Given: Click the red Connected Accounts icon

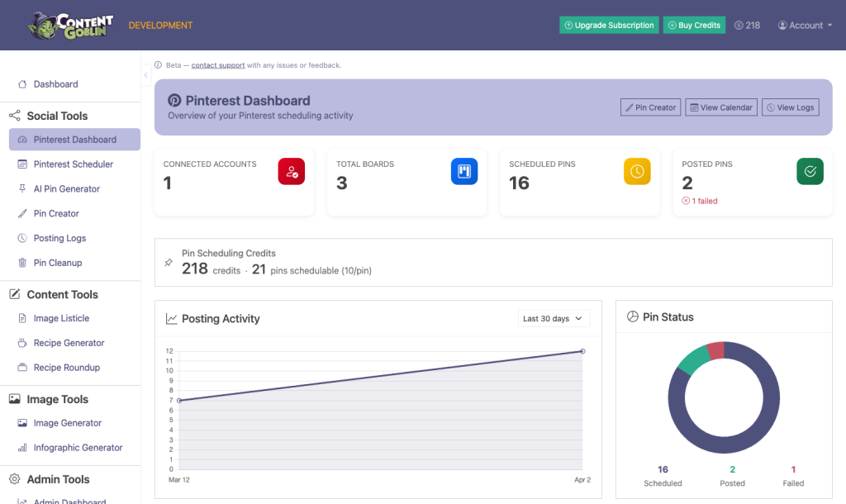Looking at the screenshot, I should [291, 172].
